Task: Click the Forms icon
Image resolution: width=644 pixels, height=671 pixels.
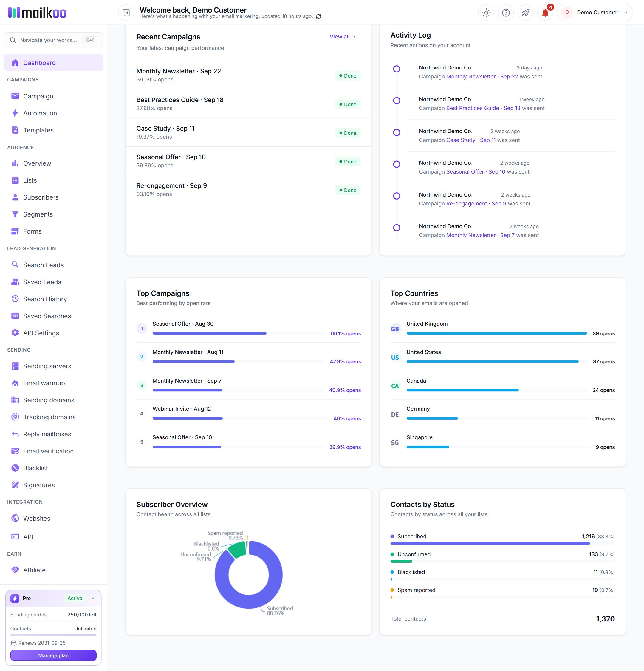Action: click(15, 231)
